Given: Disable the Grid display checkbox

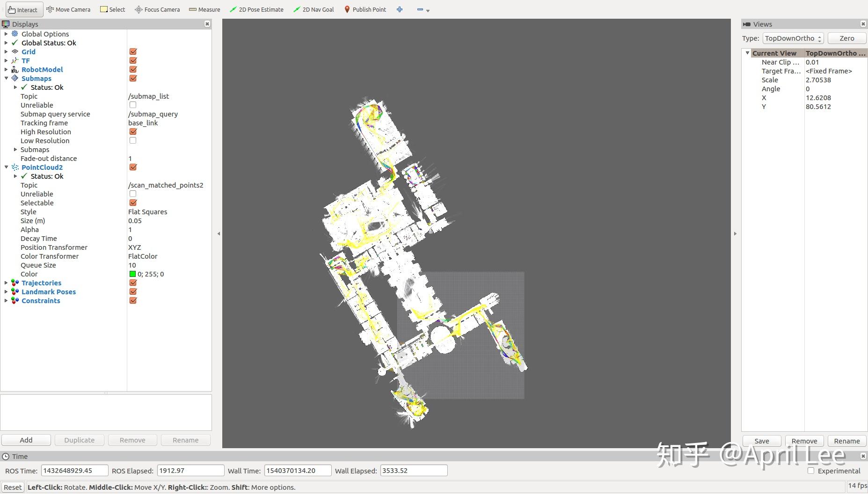Looking at the screenshot, I should point(133,52).
